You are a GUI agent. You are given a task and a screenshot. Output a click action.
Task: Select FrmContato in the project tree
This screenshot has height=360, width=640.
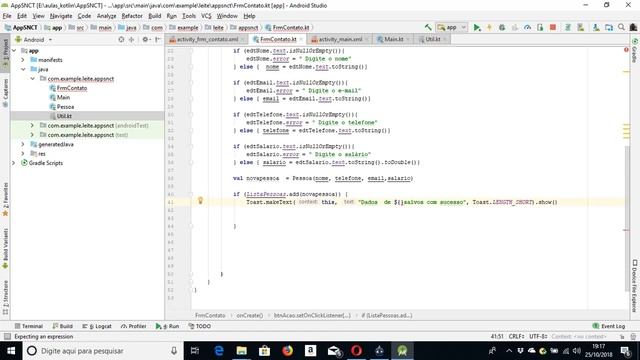[x=71, y=88]
